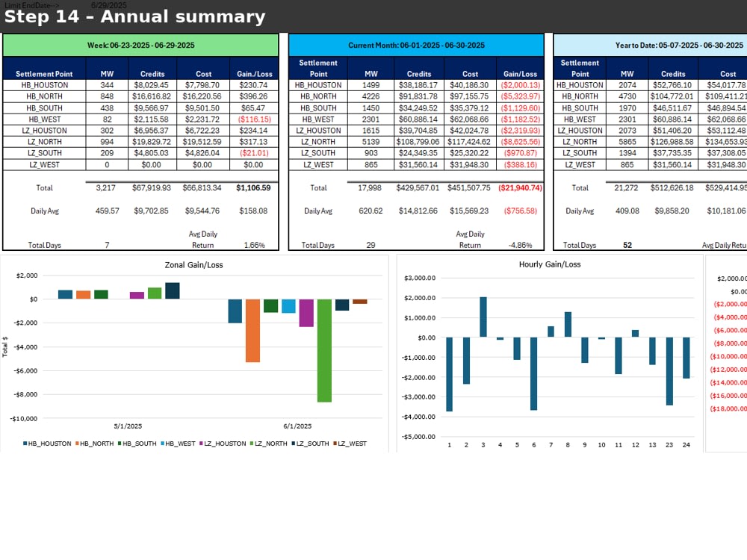Viewport: 747px width, 560px height.
Task: Click Year to Date HB_NORTH MW 4730
Action: (x=627, y=96)
